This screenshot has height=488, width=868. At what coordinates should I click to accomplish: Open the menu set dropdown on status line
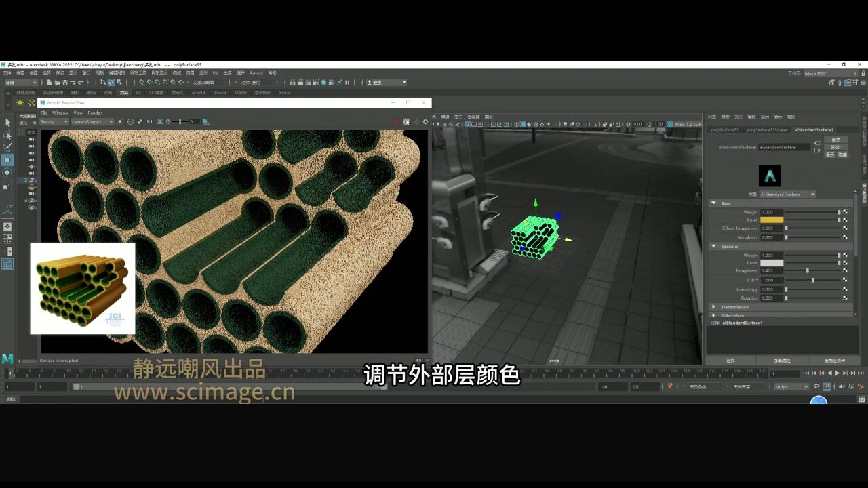point(20,82)
